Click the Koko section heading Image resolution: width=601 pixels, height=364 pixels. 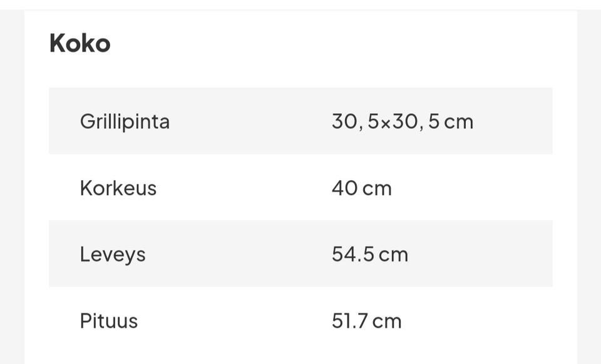tap(80, 43)
